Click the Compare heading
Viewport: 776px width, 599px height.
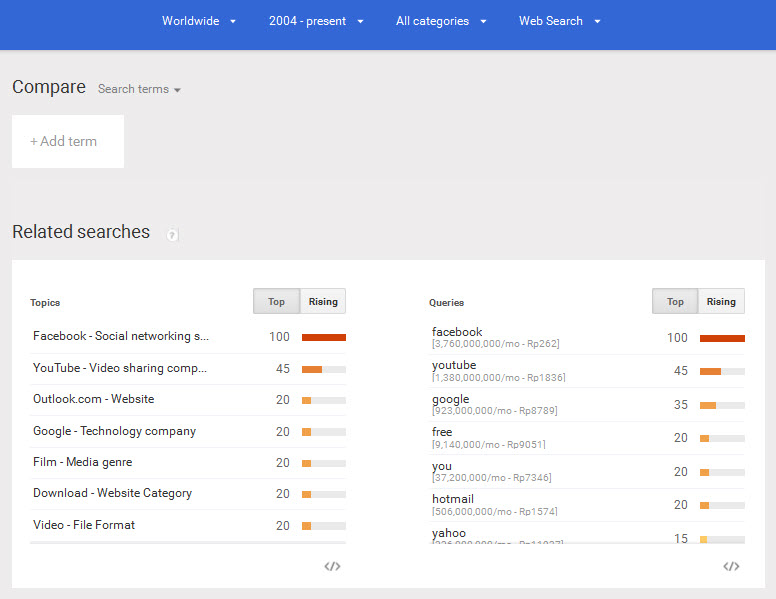[49, 87]
